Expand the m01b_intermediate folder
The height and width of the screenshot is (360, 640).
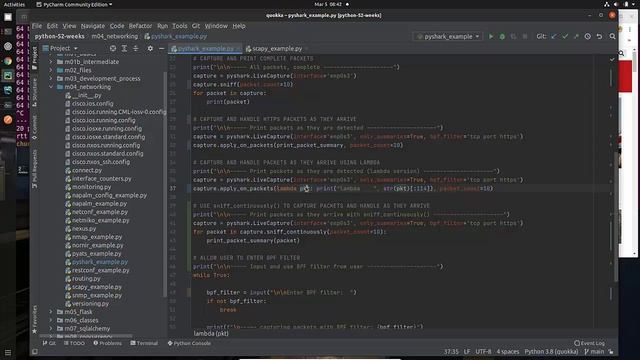click(x=51, y=62)
